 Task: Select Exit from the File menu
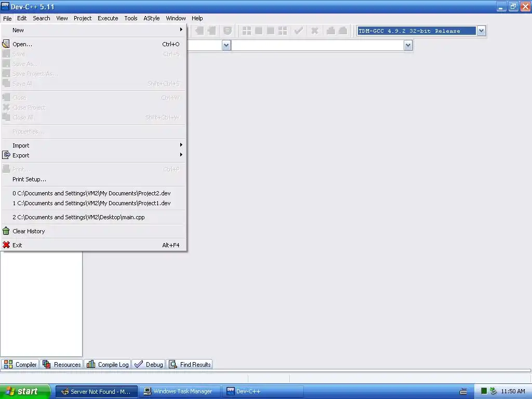(x=94, y=245)
